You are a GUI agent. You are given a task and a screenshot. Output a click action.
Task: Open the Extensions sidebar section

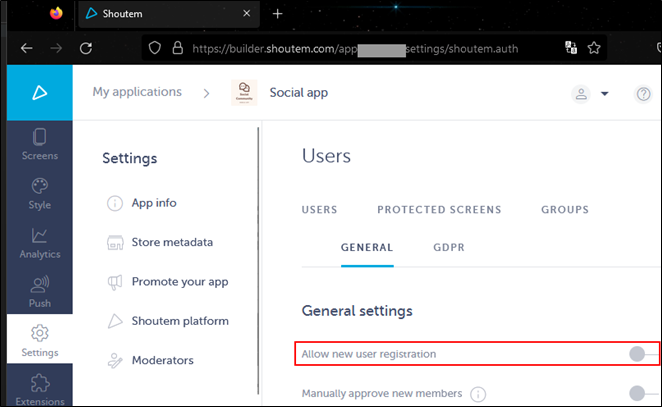click(40, 388)
